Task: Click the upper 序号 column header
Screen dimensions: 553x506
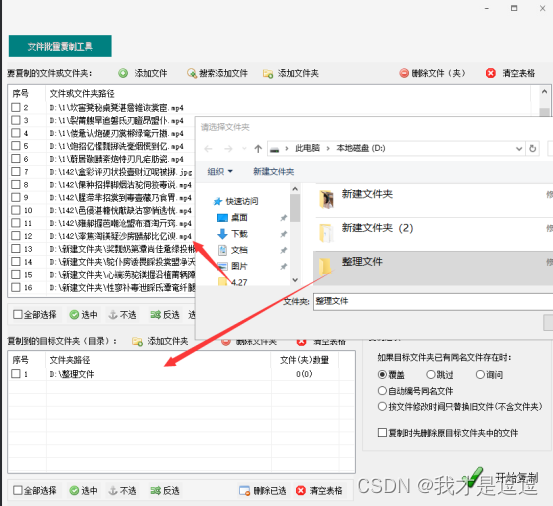Action: (x=20, y=93)
